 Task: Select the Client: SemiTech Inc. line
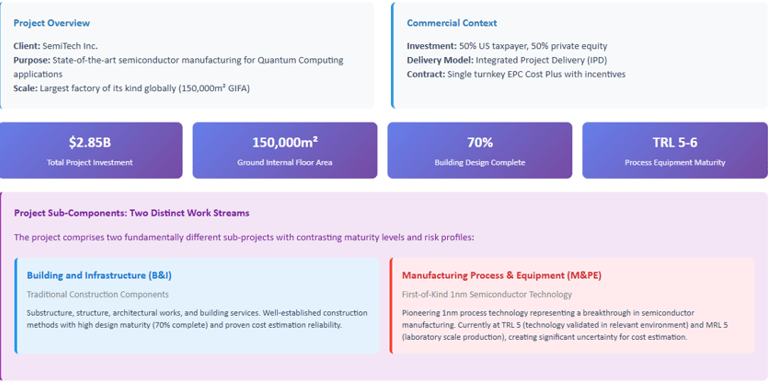pos(55,46)
